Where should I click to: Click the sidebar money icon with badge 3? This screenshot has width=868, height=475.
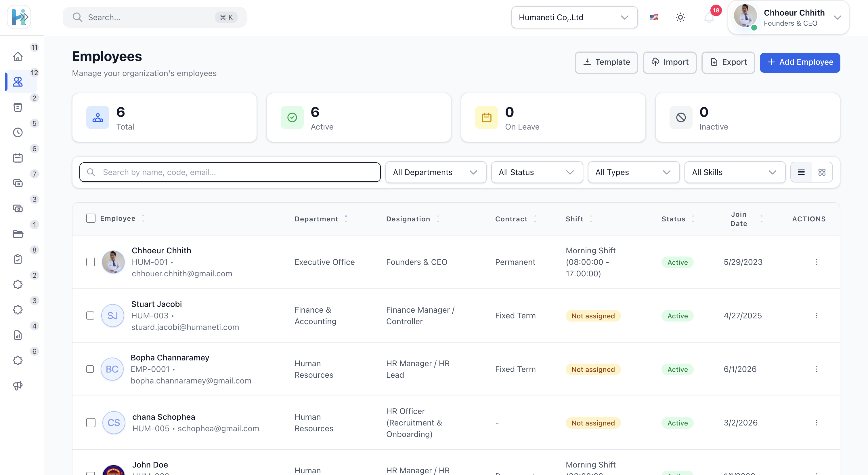tap(18, 208)
